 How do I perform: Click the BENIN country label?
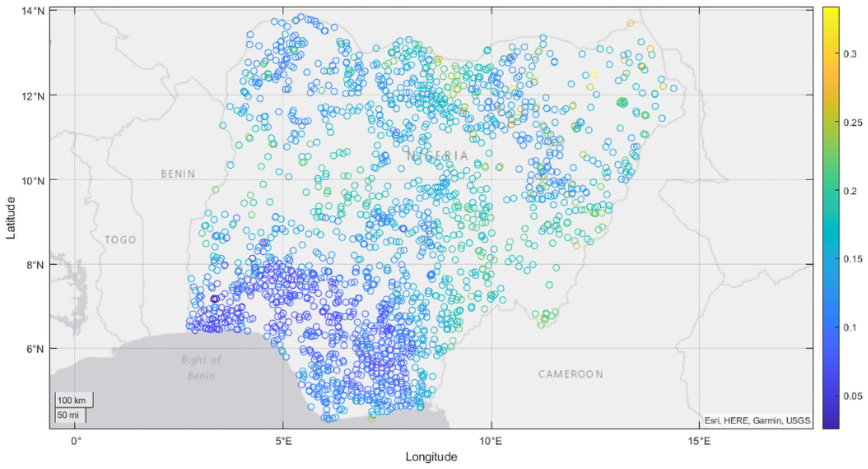point(178,174)
